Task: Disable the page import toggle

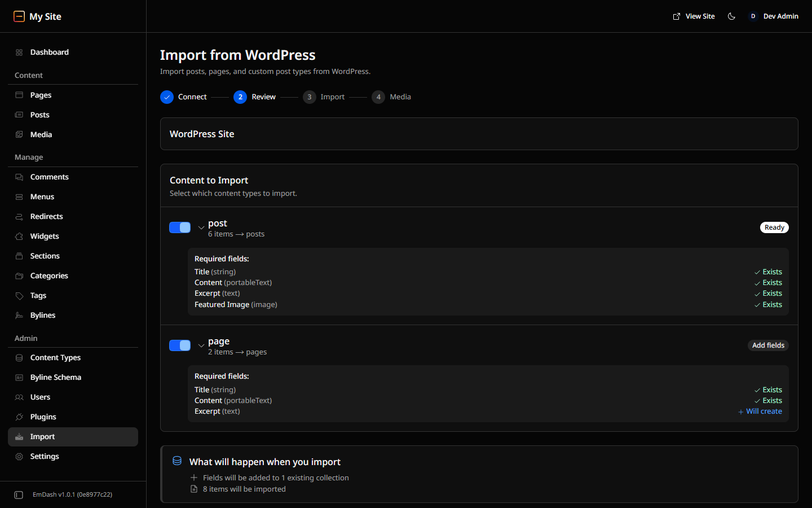Action: coord(180,345)
